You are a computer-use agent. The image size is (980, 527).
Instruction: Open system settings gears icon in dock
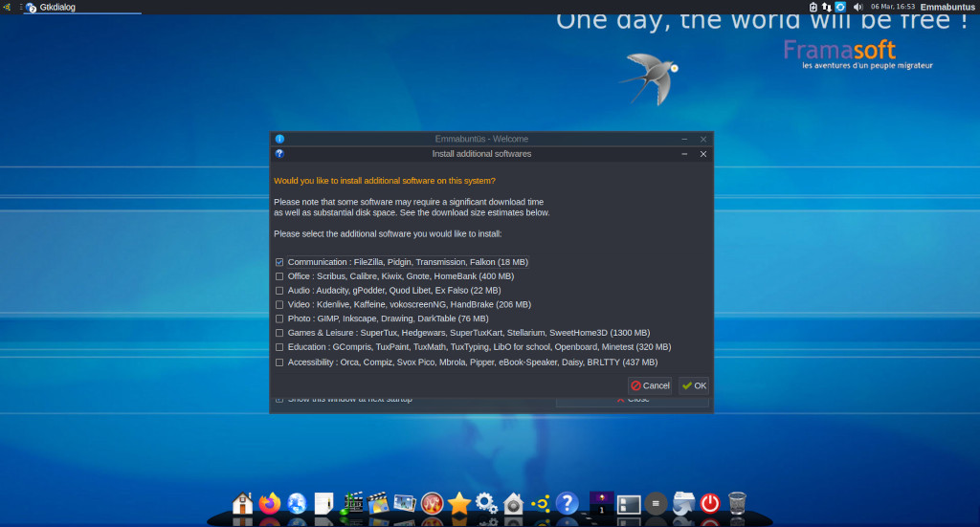[486, 503]
